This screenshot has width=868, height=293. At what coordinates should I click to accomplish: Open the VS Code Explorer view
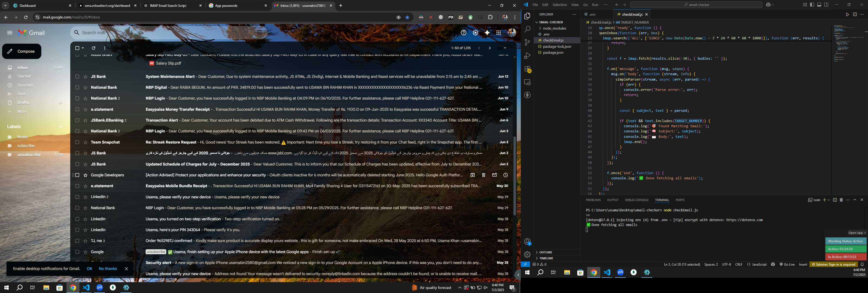527,16
